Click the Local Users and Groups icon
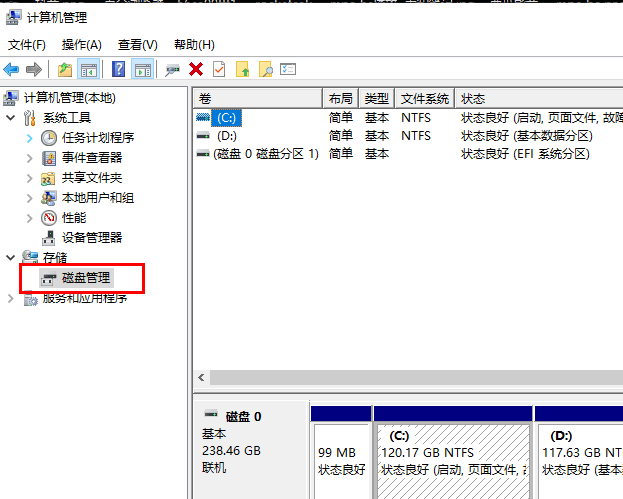The height and width of the screenshot is (499, 623). 48,197
